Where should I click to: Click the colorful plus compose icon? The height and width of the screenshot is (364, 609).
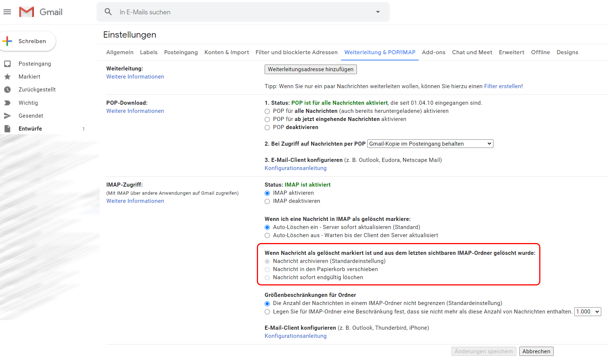coord(7,41)
